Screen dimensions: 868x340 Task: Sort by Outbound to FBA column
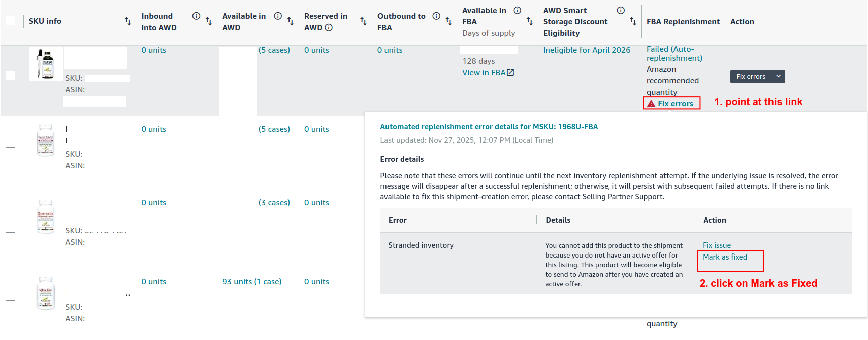449,21
